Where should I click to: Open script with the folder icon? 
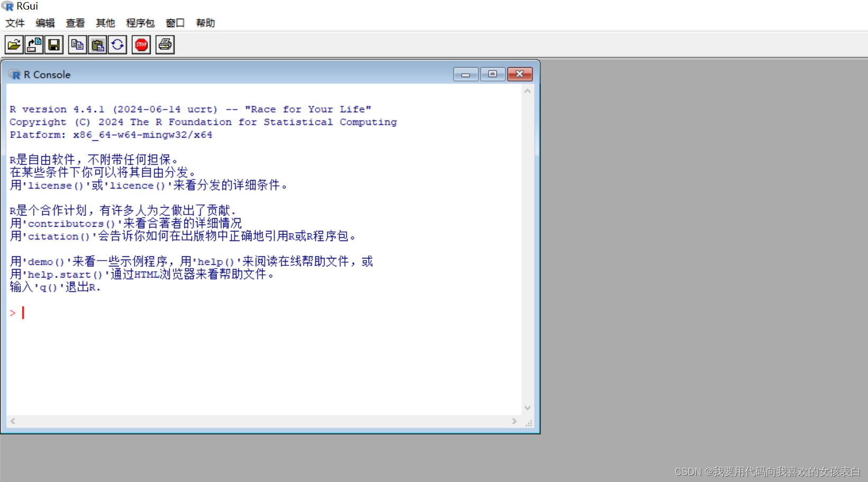coord(14,44)
